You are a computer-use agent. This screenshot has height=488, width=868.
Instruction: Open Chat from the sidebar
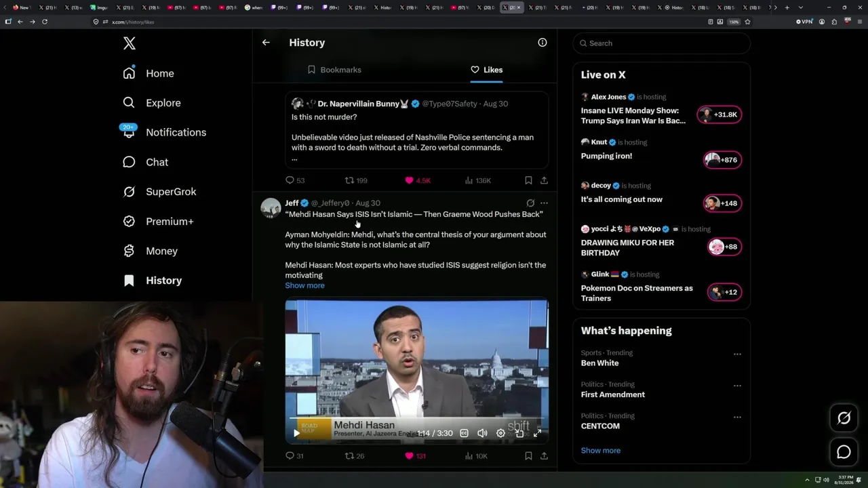tap(145, 162)
